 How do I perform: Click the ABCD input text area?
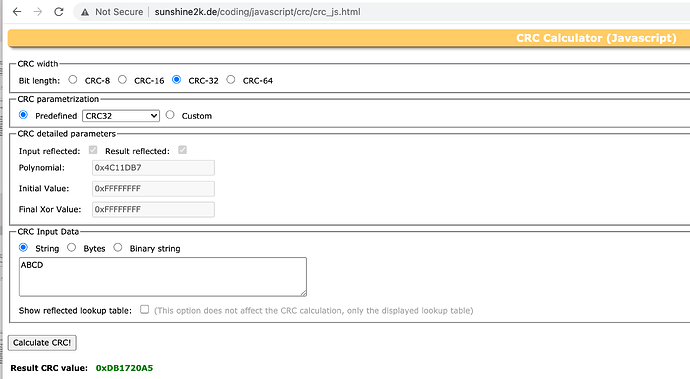pyautogui.click(x=163, y=277)
